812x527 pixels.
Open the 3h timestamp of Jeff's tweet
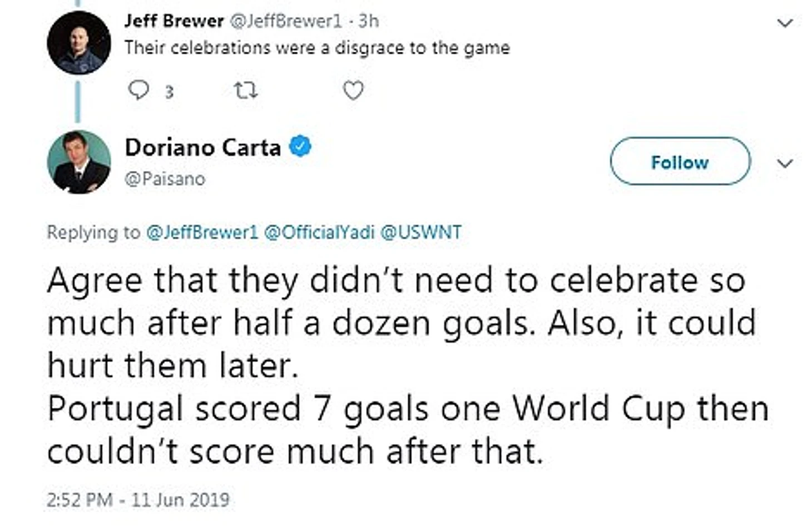[x=369, y=21]
